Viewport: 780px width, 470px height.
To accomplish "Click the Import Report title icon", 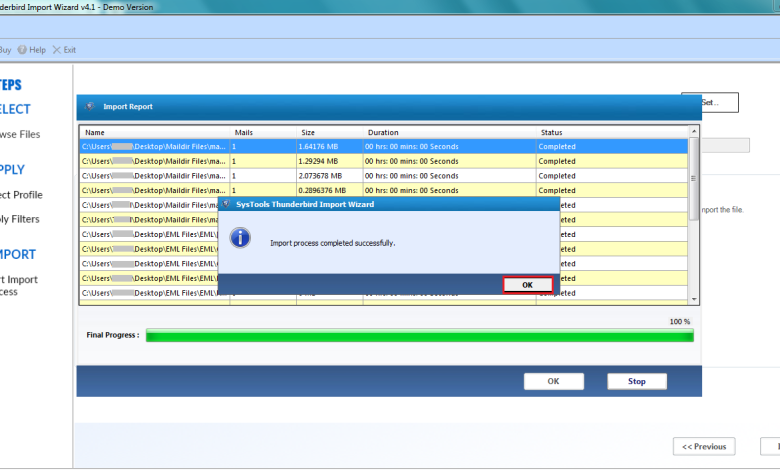I will (90, 106).
